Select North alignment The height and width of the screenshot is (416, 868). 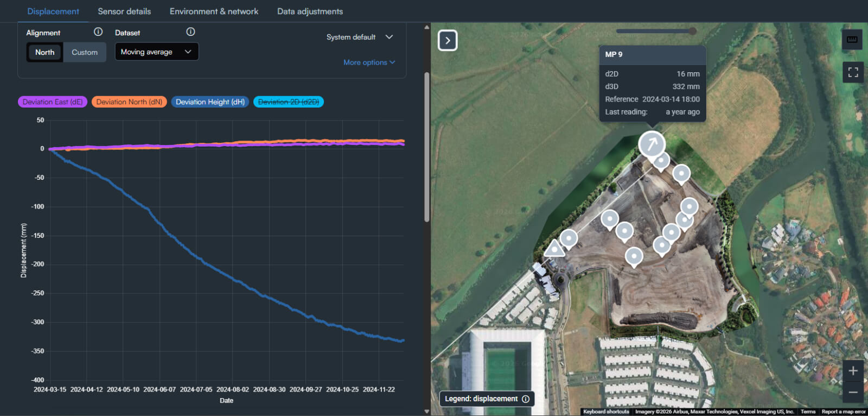[x=45, y=52]
